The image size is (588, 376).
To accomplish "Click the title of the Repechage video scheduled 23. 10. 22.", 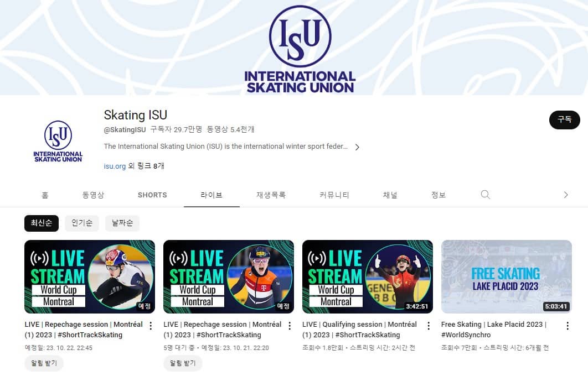I will [x=84, y=330].
